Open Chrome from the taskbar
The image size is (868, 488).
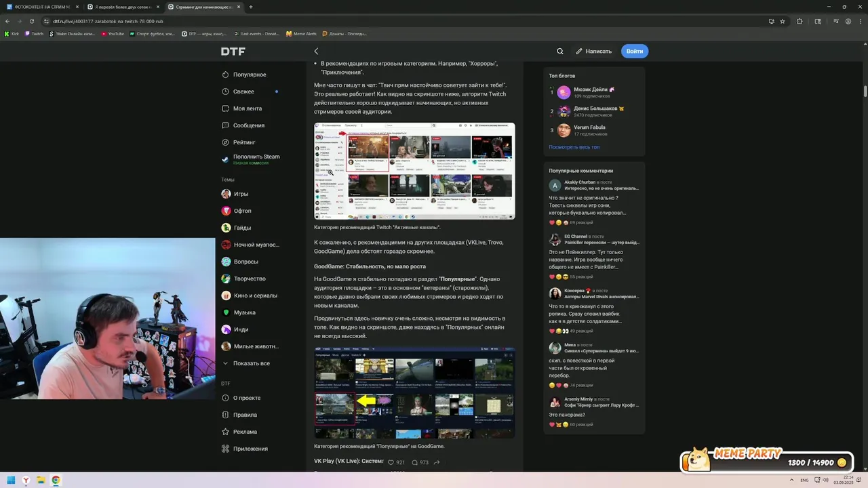pos(56,481)
